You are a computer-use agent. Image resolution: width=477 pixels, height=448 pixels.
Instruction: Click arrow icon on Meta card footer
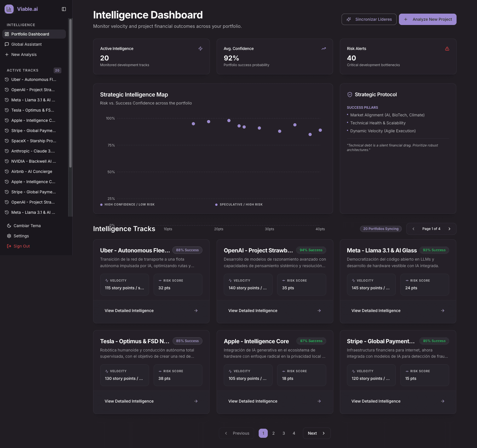[x=443, y=311]
